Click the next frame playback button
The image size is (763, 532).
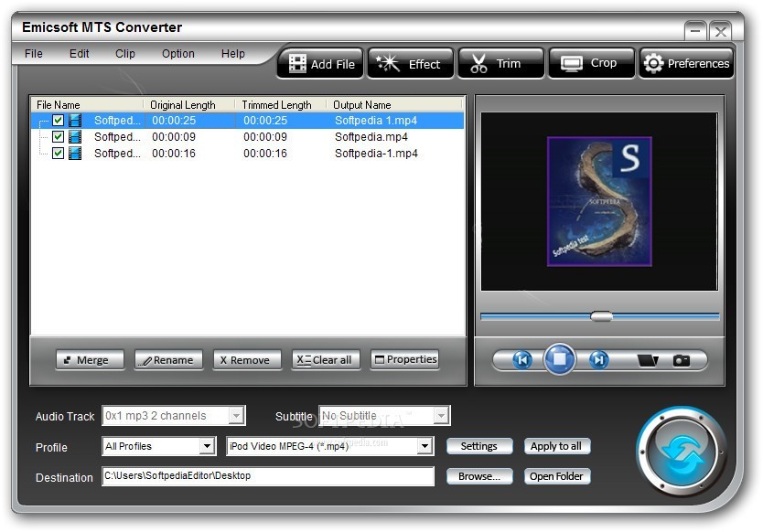click(x=598, y=360)
